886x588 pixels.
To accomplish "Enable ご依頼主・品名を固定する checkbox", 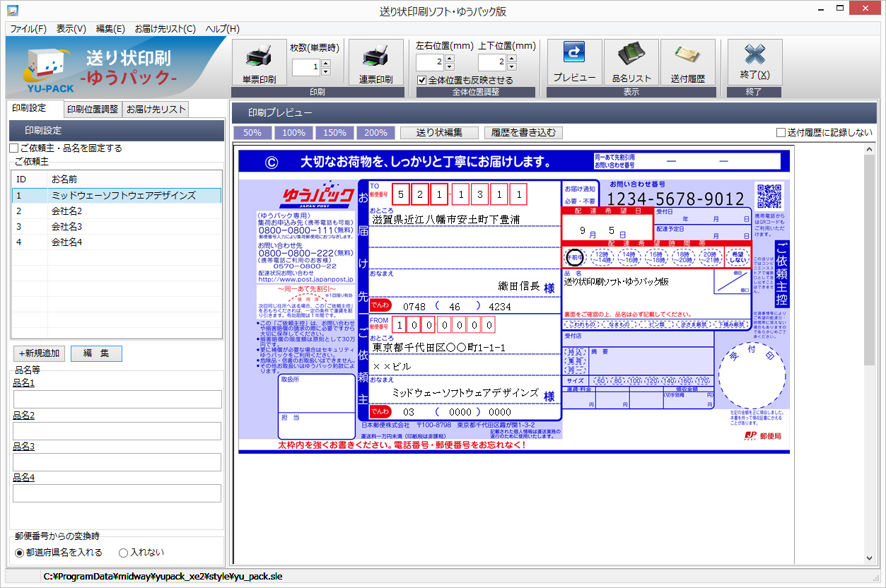I will (x=13, y=148).
